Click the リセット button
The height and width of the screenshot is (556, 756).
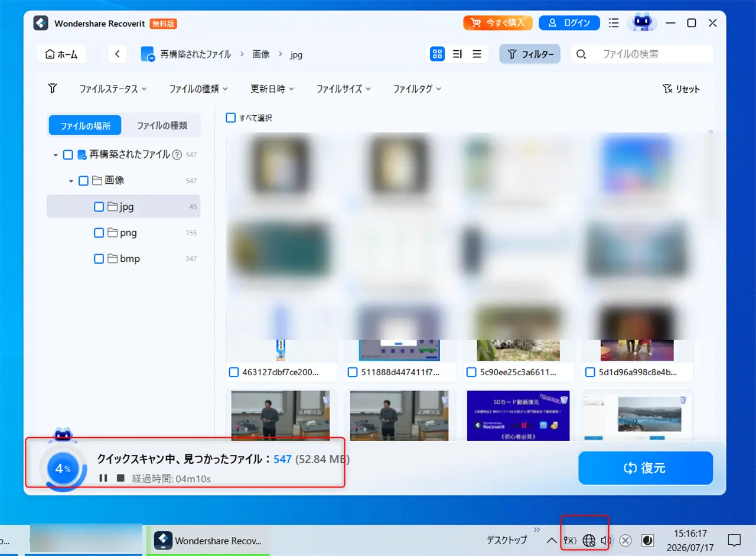click(x=681, y=89)
